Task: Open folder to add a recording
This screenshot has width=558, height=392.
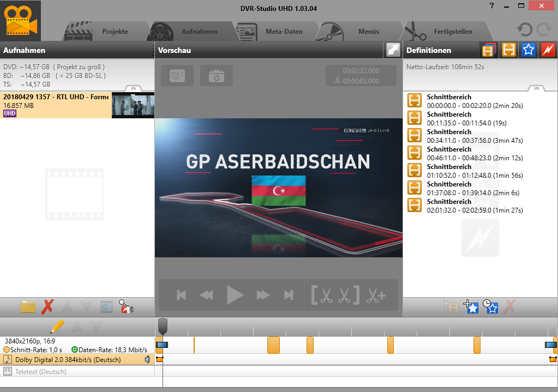Action: (28, 306)
